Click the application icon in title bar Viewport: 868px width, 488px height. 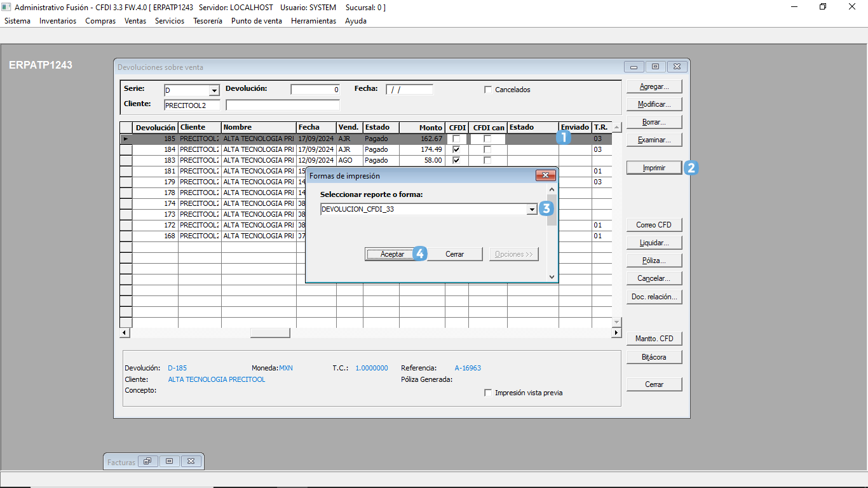(6, 7)
